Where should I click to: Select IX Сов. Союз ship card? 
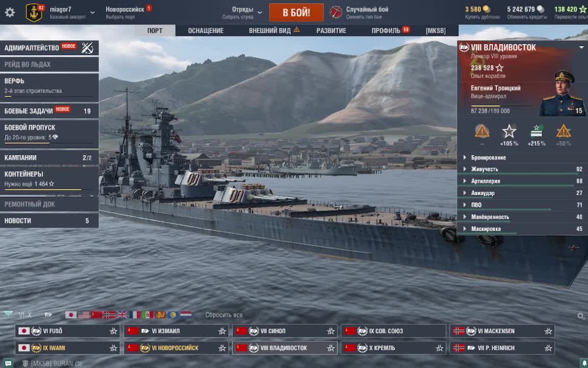[394, 331]
